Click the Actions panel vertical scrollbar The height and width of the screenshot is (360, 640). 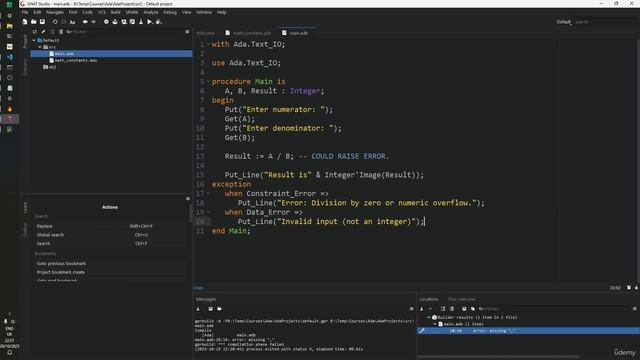click(190, 212)
